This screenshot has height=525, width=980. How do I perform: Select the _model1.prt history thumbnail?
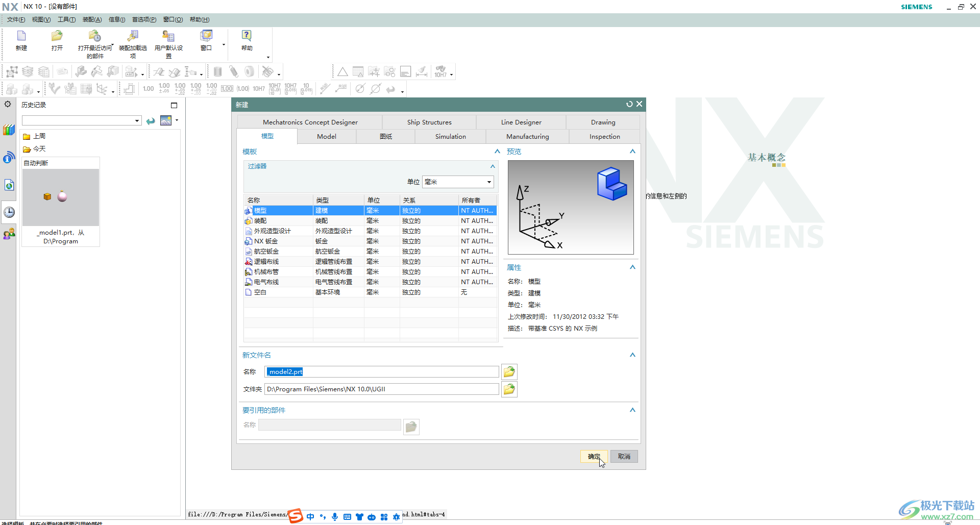pyautogui.click(x=61, y=197)
